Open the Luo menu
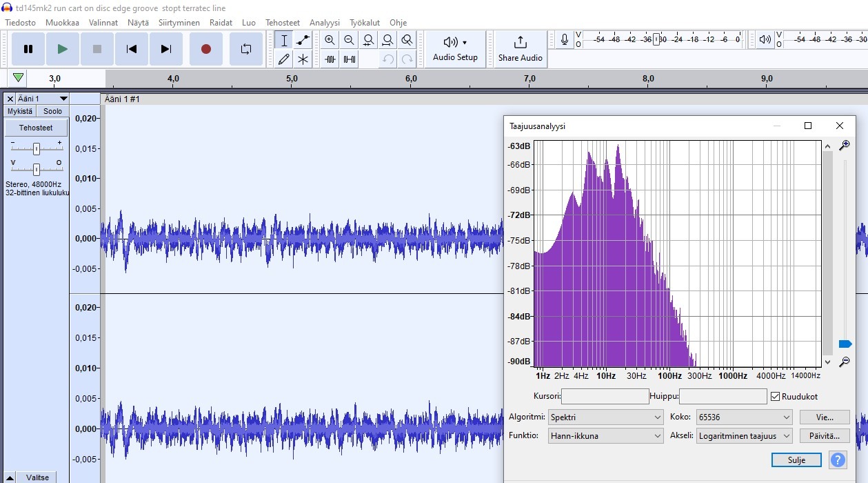This screenshot has height=483, width=868. [x=249, y=23]
